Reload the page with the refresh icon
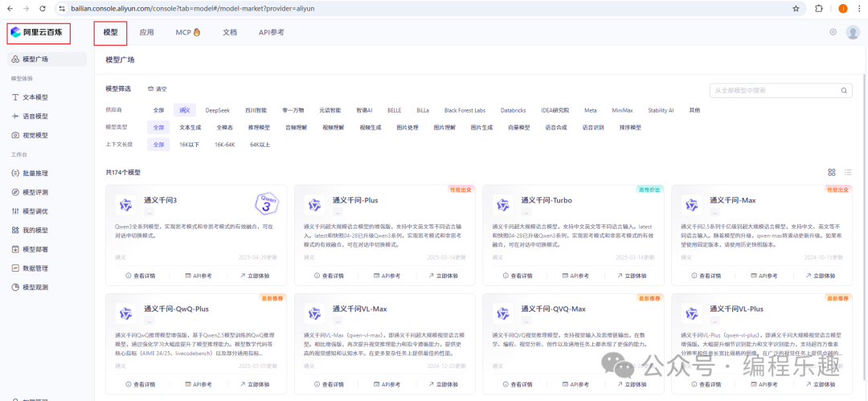This screenshot has width=868, height=401. tap(43, 8)
